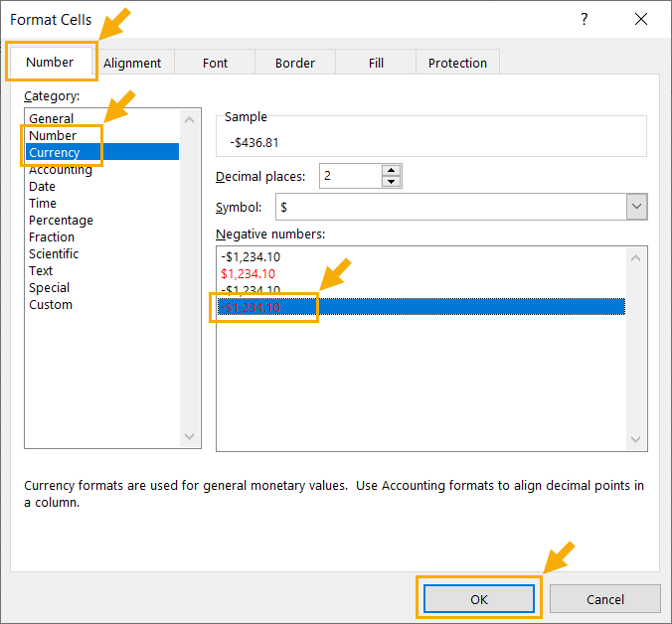Pick red $1,234.10 negative number format

(x=249, y=273)
